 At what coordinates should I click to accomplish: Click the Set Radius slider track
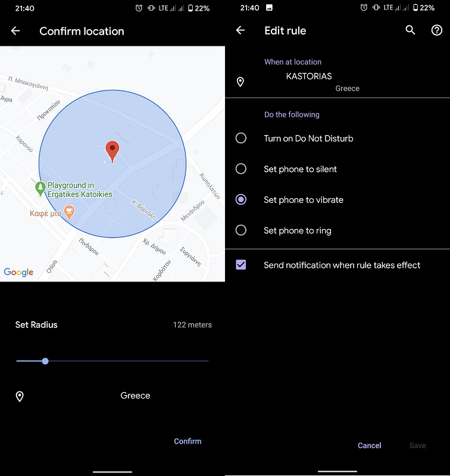pos(112,361)
